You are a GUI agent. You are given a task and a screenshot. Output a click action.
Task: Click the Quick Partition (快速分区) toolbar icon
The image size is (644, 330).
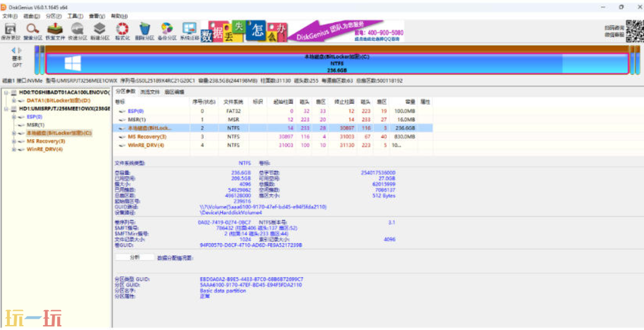pyautogui.click(x=77, y=31)
